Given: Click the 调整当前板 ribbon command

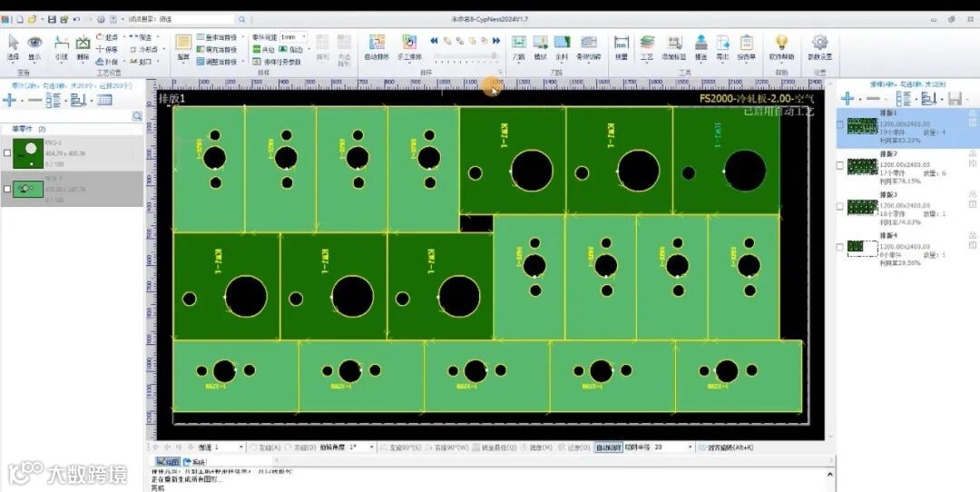Looking at the screenshot, I should (217, 62).
